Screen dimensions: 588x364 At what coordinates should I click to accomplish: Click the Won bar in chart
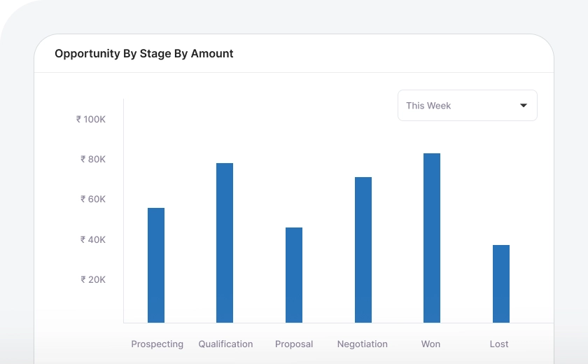432,238
